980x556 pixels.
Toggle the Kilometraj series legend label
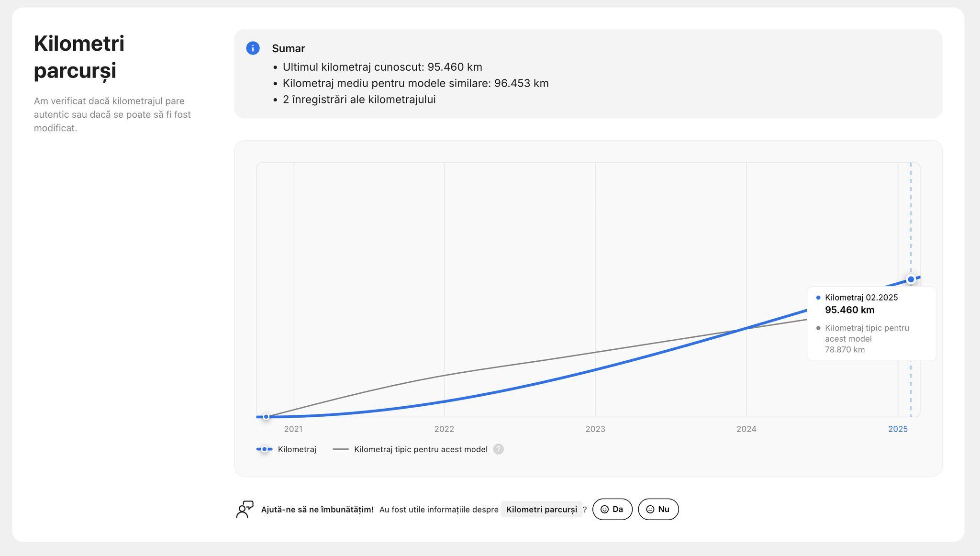297,449
